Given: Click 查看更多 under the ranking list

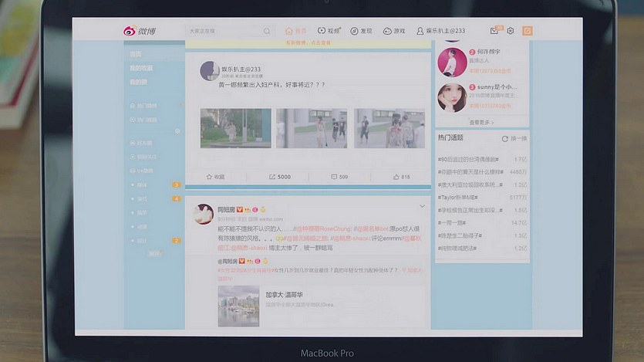Looking at the screenshot, I should 481,122.
